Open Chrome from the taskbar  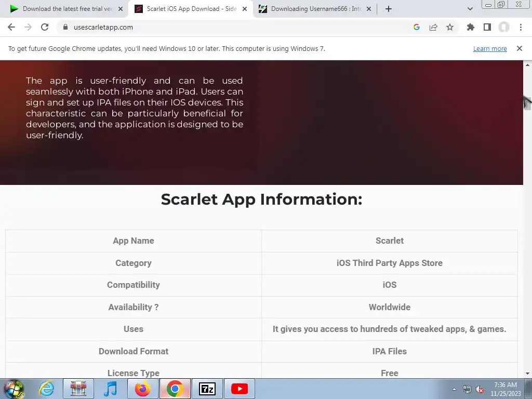click(x=175, y=389)
